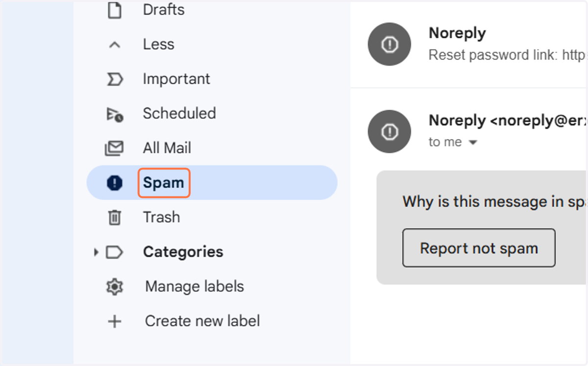The height and width of the screenshot is (366, 588).
Task: Click the spam avatar beside Reset password preview
Action: click(x=390, y=45)
